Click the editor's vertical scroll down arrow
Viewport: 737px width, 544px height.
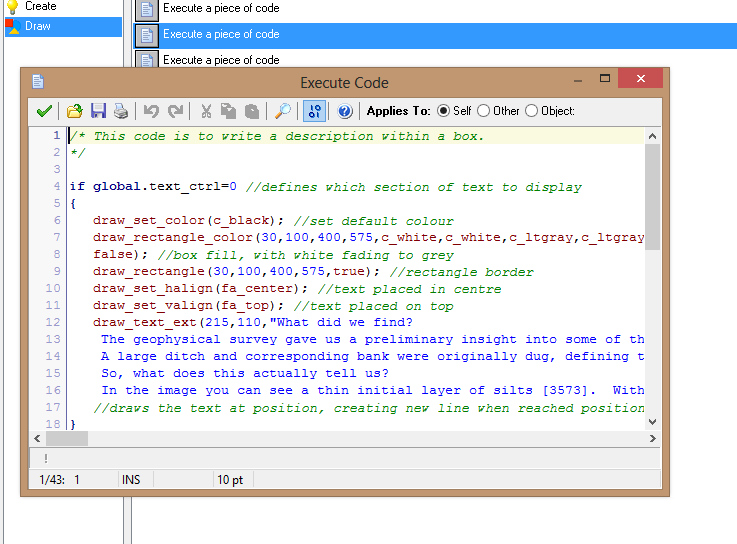653,423
